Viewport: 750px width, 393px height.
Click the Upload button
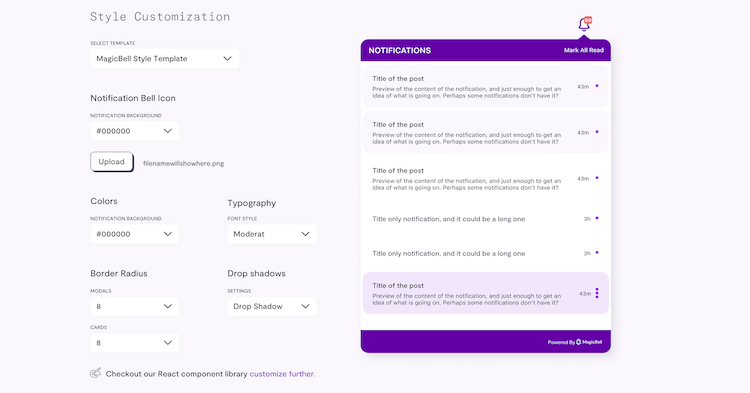[112, 162]
